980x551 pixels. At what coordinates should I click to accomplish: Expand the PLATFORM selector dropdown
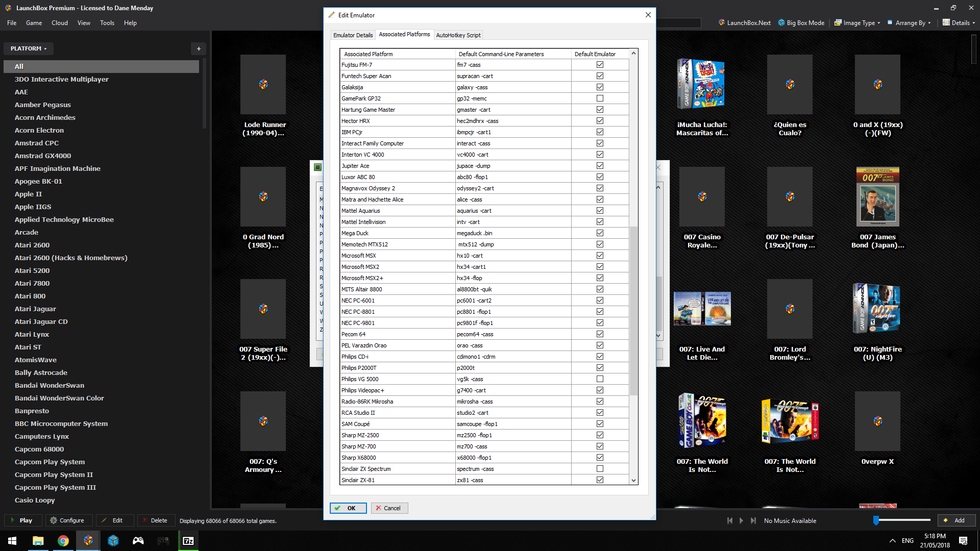pos(29,48)
